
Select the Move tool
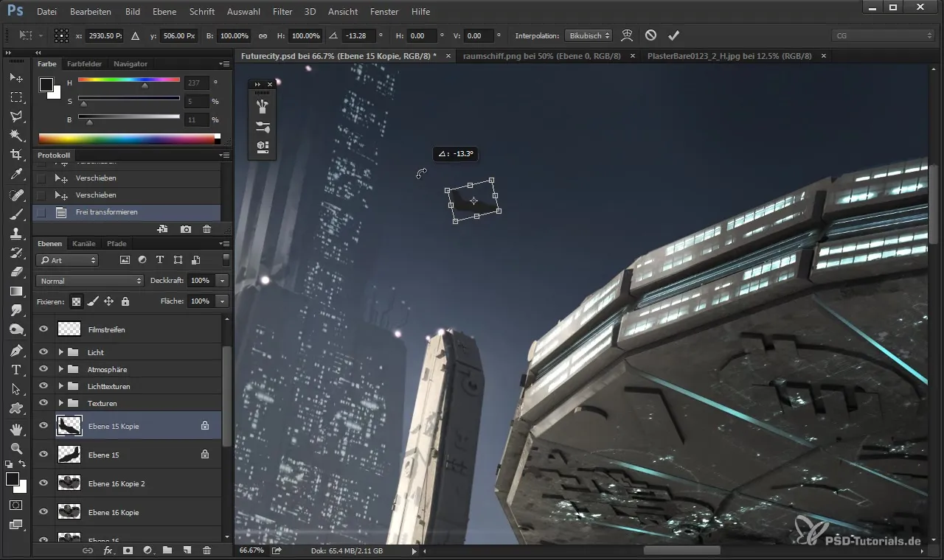[16, 77]
